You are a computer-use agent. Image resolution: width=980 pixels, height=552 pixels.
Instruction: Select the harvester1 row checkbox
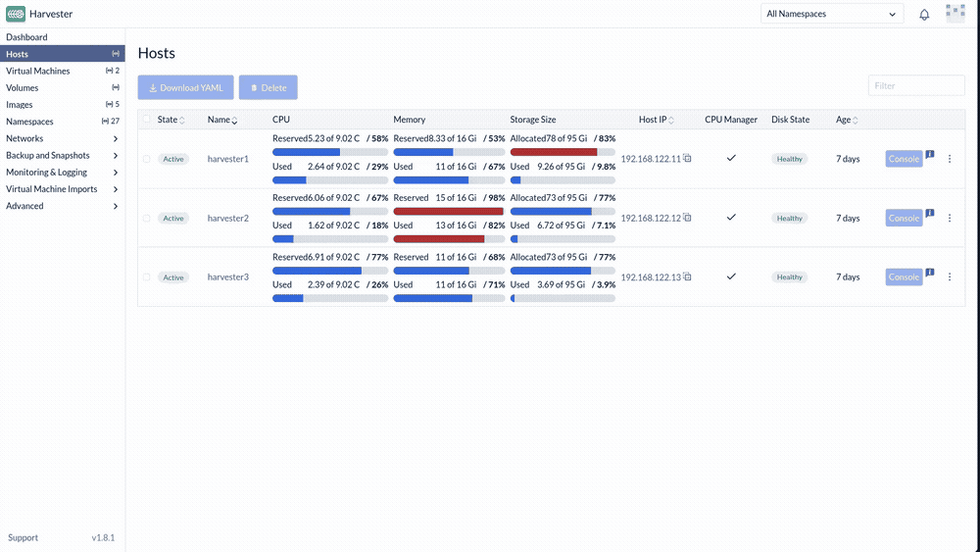[146, 159]
